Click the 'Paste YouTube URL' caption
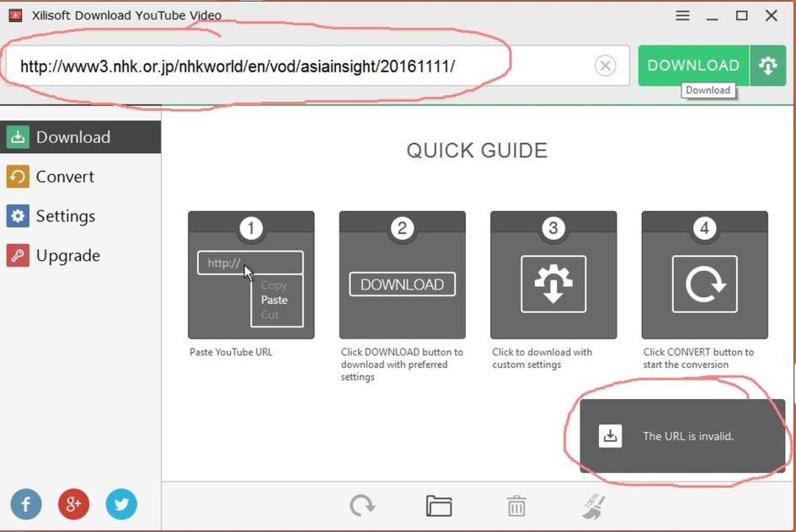 231,352
